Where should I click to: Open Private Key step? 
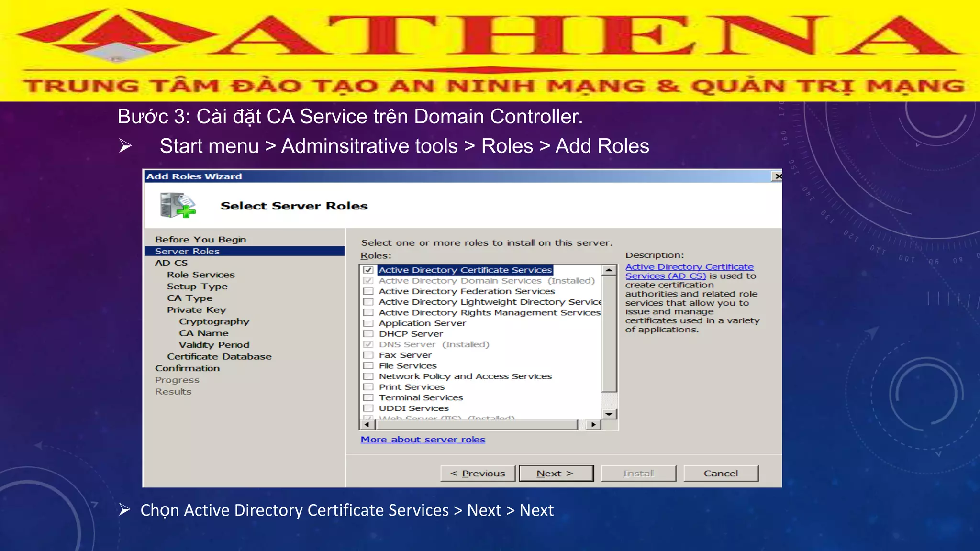click(196, 310)
